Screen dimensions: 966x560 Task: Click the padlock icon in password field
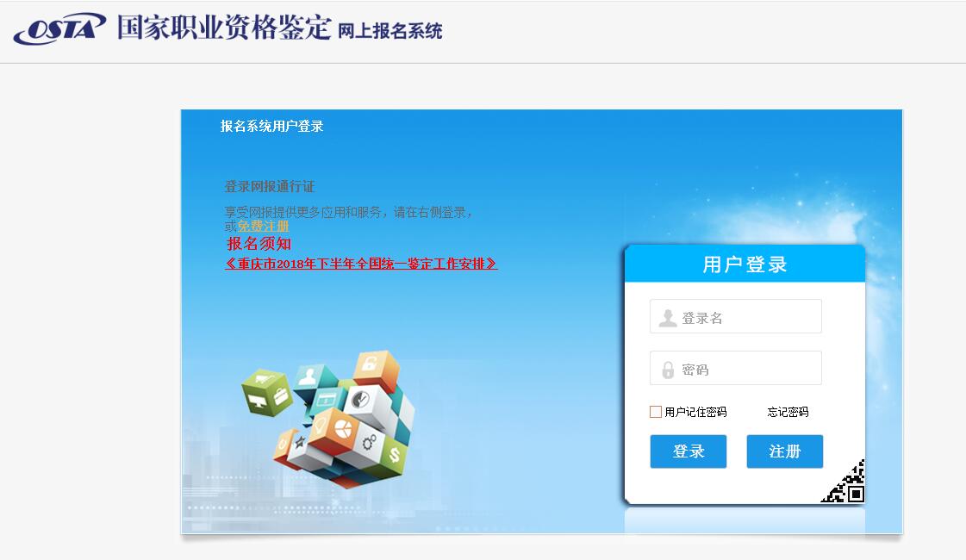(x=668, y=370)
